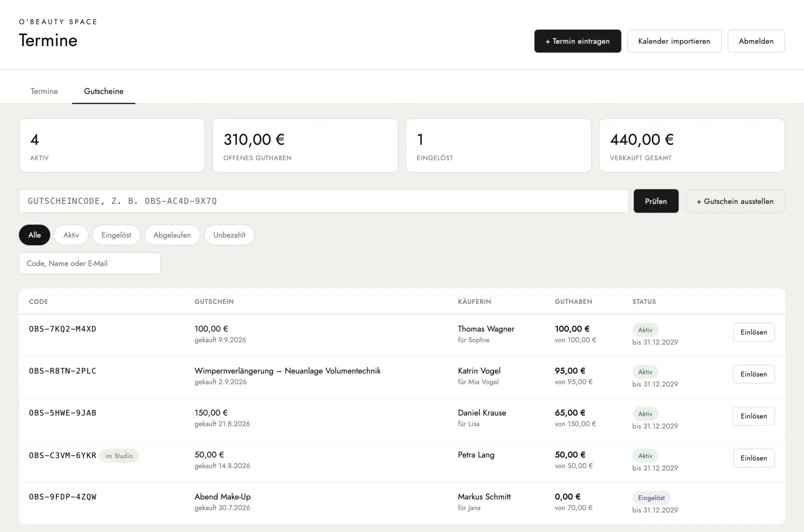Focus the Gutscheincode input field
804x532 pixels.
tap(324, 201)
